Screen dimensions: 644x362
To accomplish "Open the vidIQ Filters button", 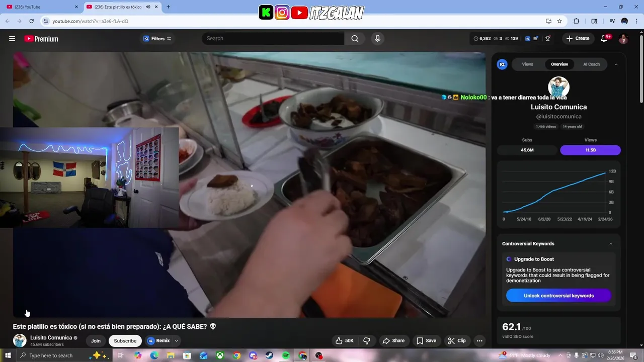I will click(x=157, y=39).
